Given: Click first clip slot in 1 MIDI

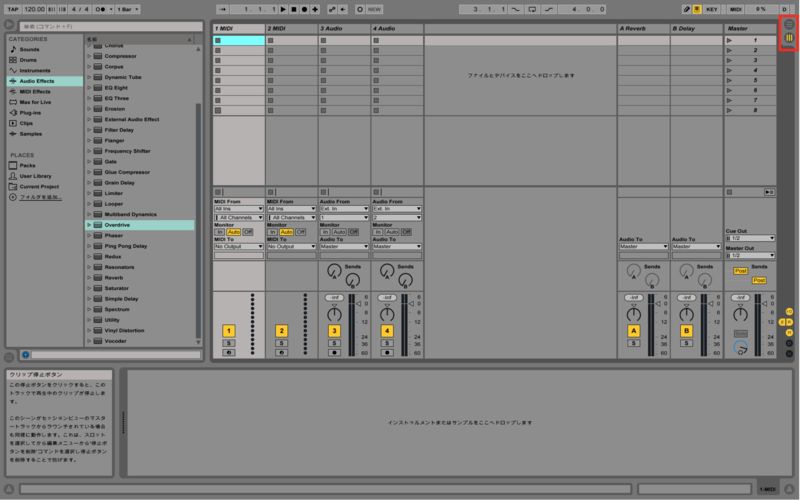Looking at the screenshot, I should point(239,40).
